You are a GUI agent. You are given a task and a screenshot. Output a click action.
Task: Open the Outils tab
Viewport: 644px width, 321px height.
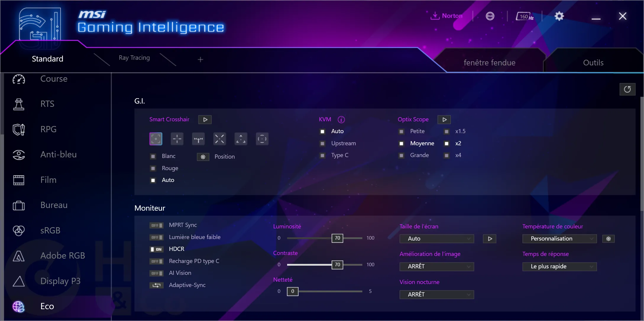pos(593,63)
